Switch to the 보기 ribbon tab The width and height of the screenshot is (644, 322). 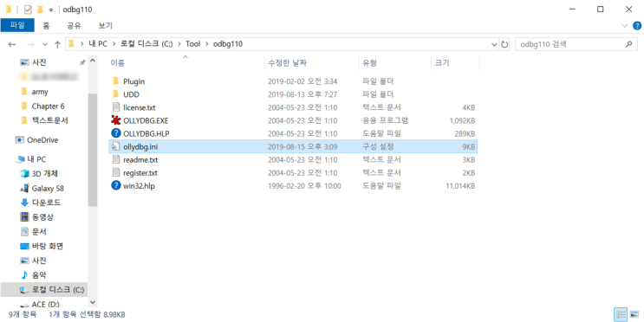coord(105,26)
